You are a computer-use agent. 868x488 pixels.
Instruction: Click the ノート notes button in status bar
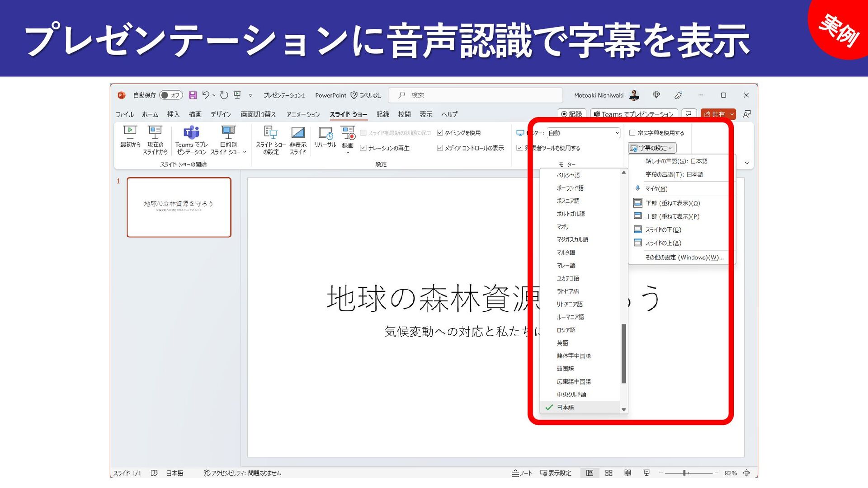(522, 473)
